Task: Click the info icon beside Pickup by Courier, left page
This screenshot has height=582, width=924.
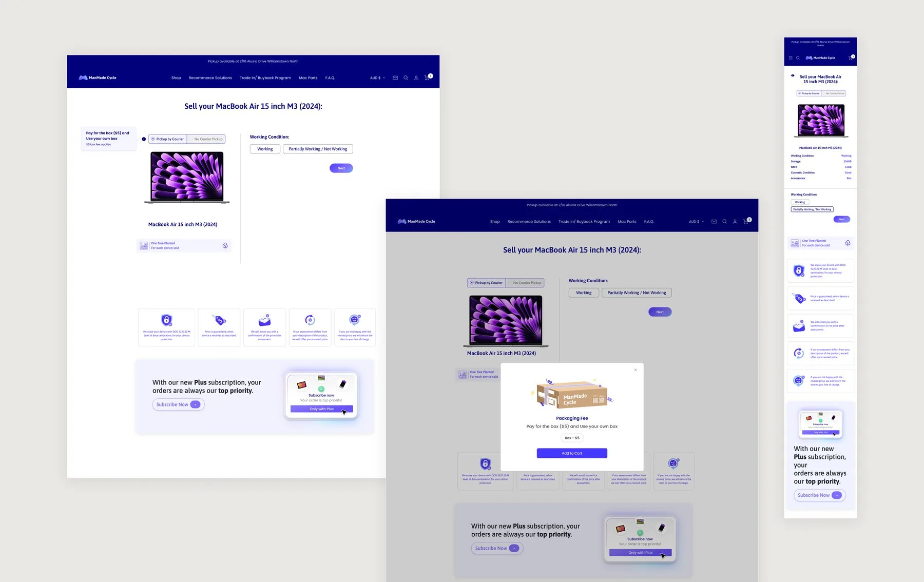Action: [144, 139]
